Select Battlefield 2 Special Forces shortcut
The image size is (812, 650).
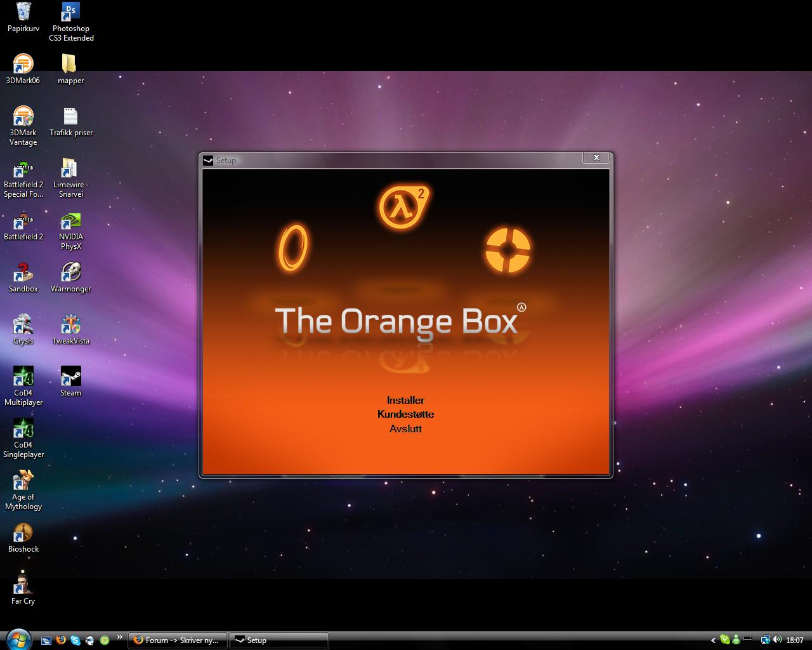[23, 178]
